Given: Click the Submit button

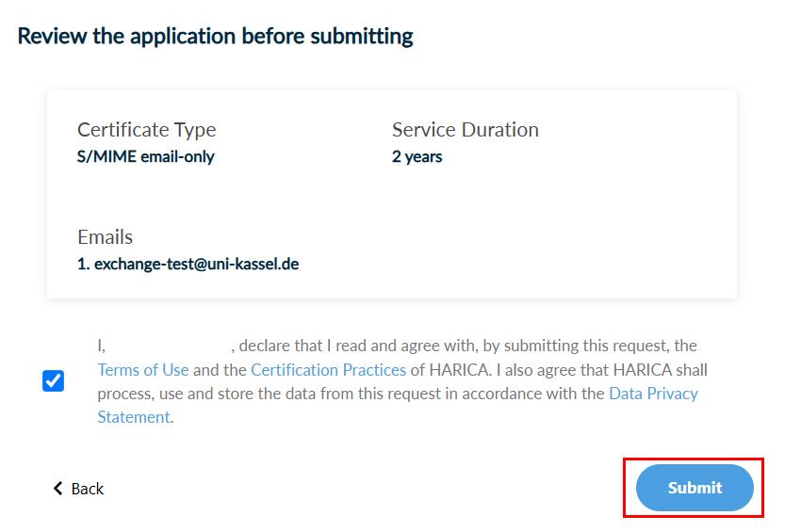Looking at the screenshot, I should click(x=695, y=488).
